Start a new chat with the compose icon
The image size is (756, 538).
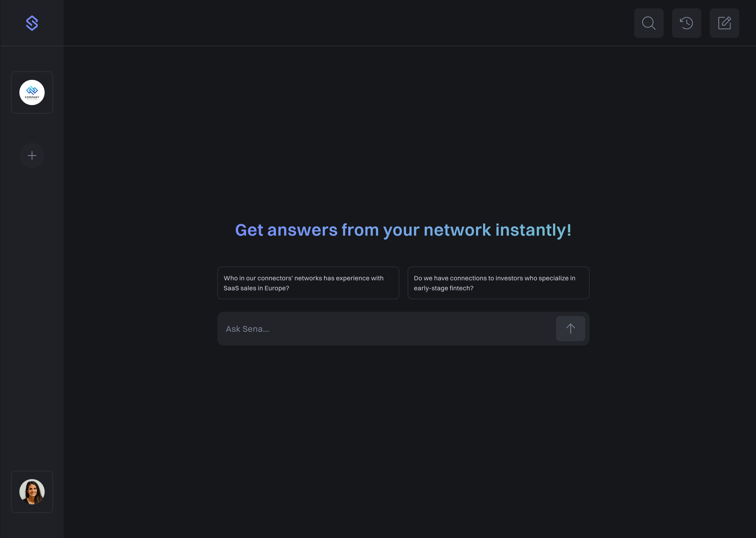coord(724,23)
